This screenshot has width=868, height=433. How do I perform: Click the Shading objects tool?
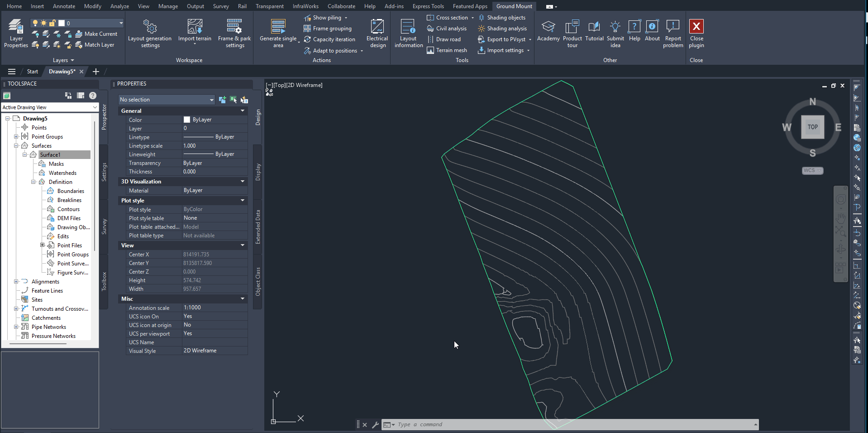pyautogui.click(x=502, y=18)
